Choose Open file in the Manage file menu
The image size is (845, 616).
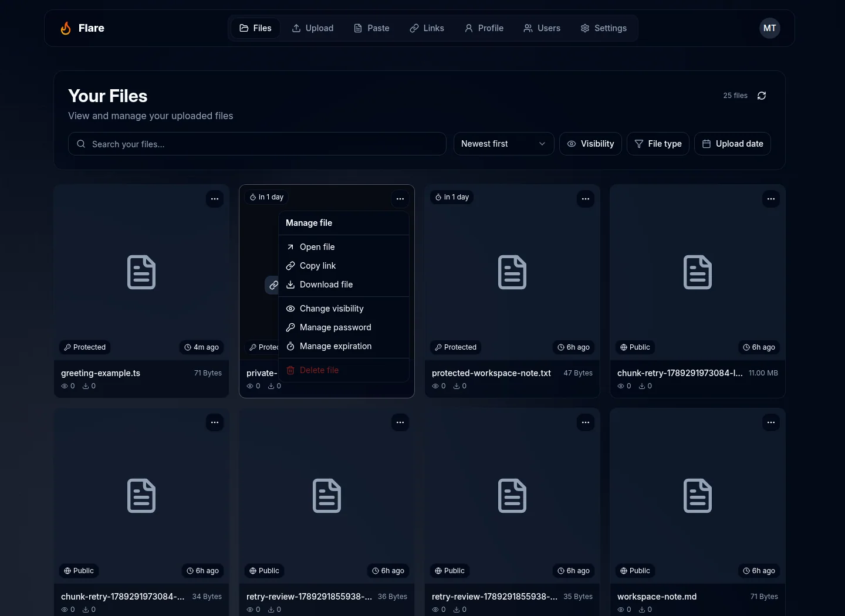point(344,247)
